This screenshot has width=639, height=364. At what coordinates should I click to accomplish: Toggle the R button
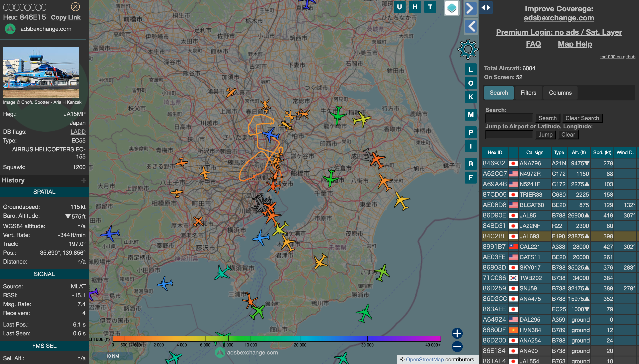[x=471, y=164]
